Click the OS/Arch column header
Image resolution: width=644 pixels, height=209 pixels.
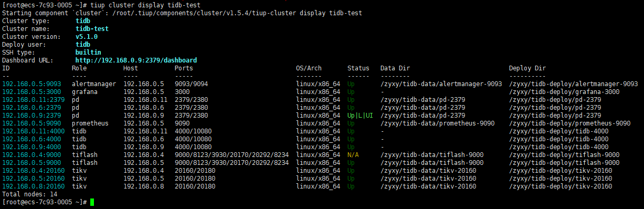[x=309, y=68]
